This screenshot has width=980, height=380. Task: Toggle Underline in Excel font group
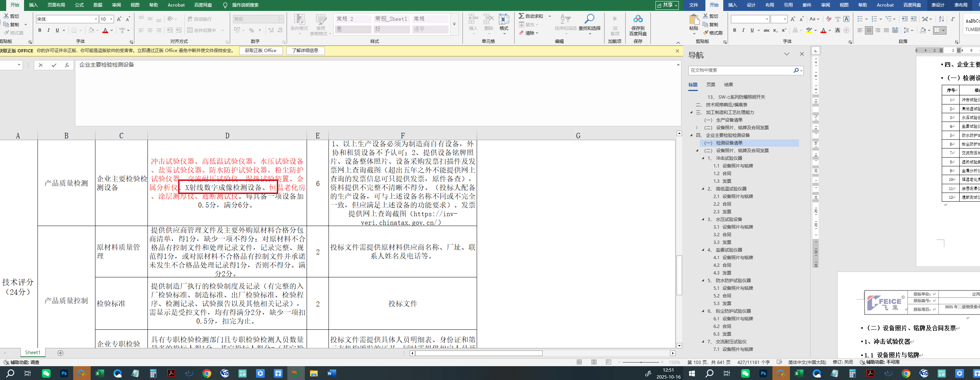click(57, 30)
